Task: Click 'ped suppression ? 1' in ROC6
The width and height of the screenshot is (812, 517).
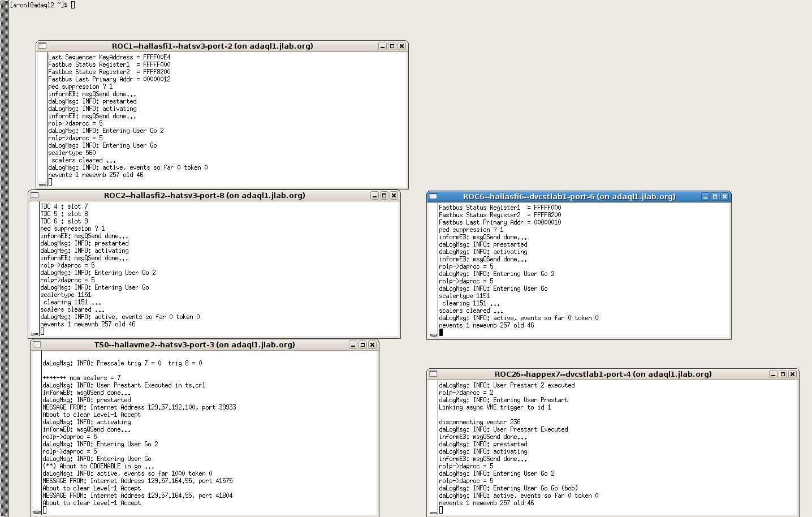Action: tap(471, 230)
